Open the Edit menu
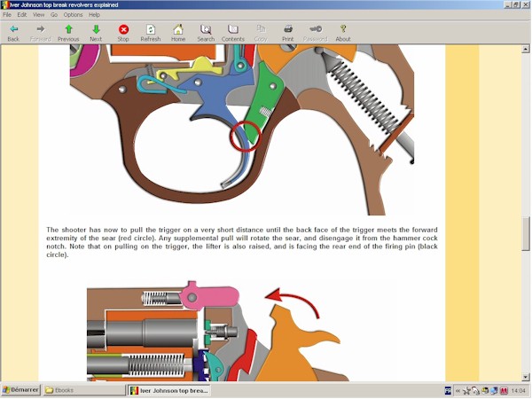 pos(21,14)
